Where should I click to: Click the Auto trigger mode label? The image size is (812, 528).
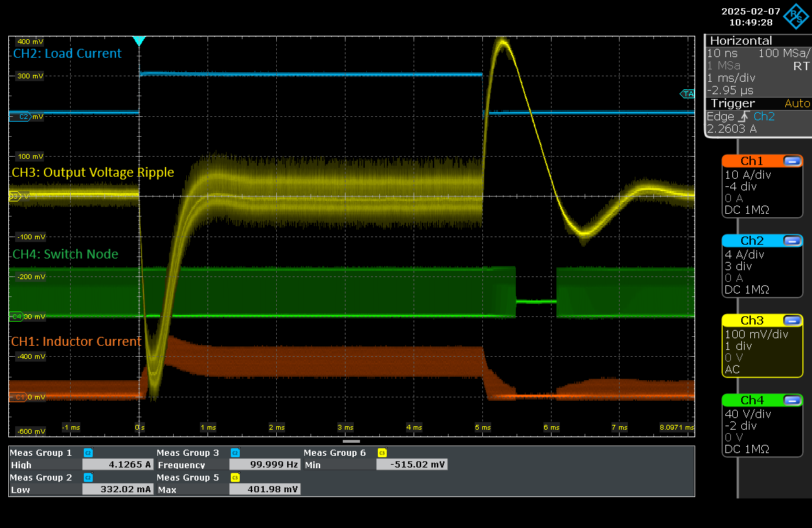pyautogui.click(x=797, y=104)
